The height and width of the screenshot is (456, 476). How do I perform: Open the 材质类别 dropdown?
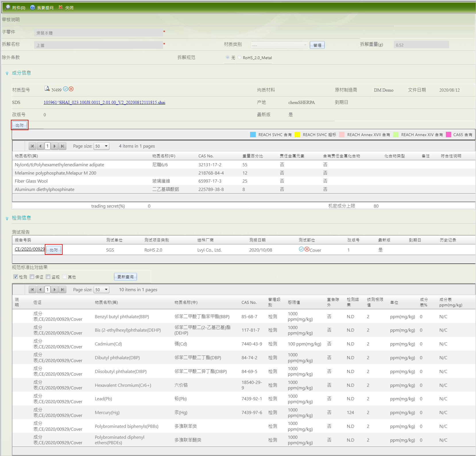[279, 45]
